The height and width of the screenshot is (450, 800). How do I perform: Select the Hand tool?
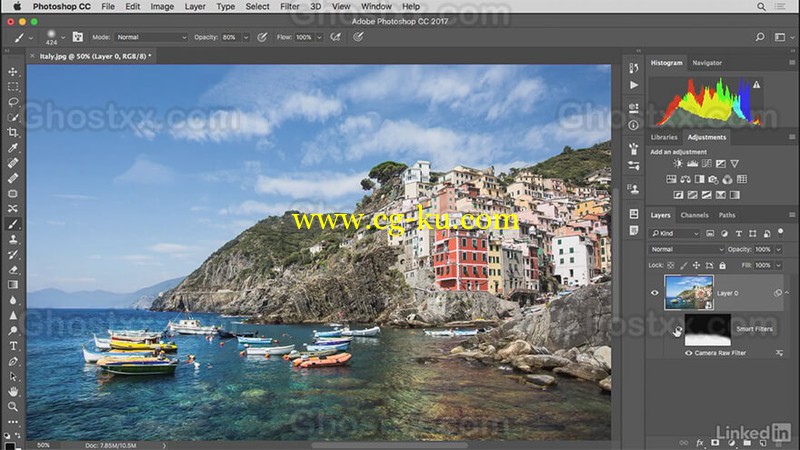click(x=13, y=391)
